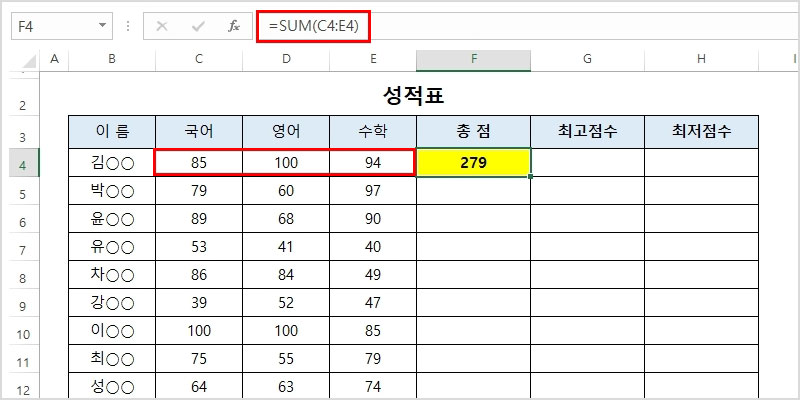This screenshot has width=800, height=400.
Task: Click 수학 score 97 for 박○○
Action: pyautogui.click(x=373, y=191)
